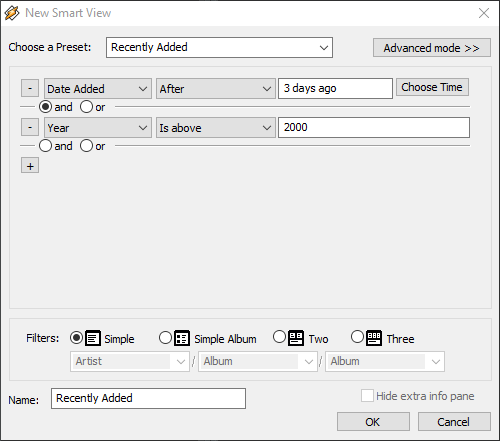This screenshot has width=500, height=441.
Task: Click the Winamp lightning icon in the title bar
Action: tap(12, 13)
